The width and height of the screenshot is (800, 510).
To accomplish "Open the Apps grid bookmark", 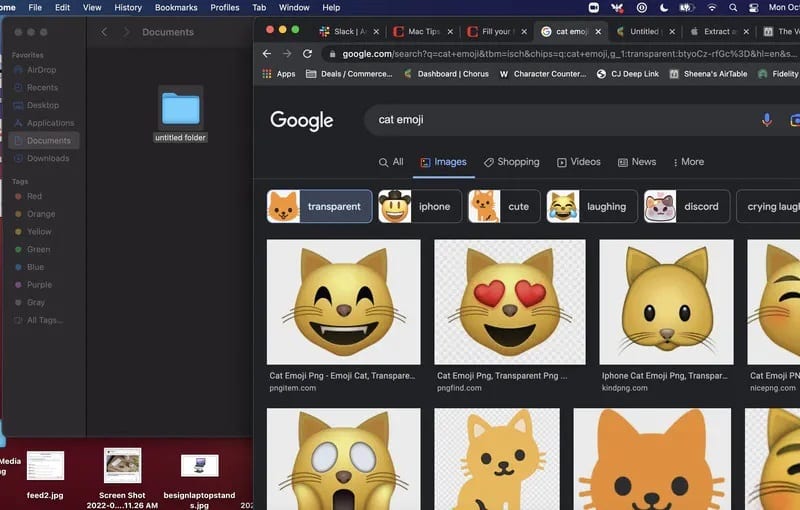I will [279, 74].
